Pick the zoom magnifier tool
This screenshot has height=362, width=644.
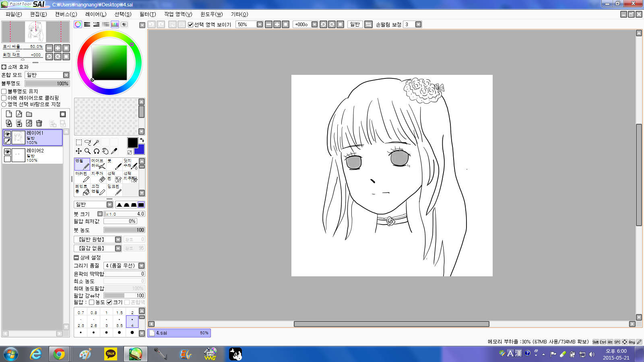[88, 151]
